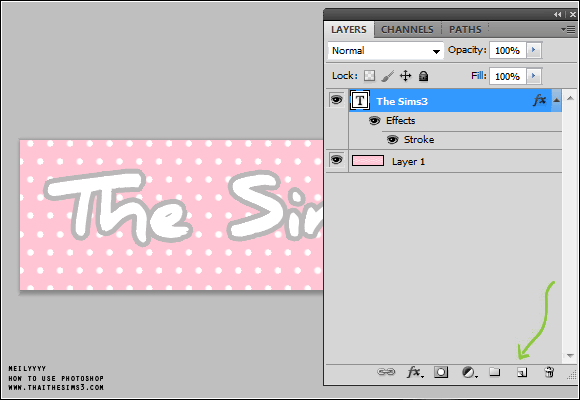Viewport: 580px width, 400px height.
Task: Lock image pixels brush icon
Action: click(387, 76)
